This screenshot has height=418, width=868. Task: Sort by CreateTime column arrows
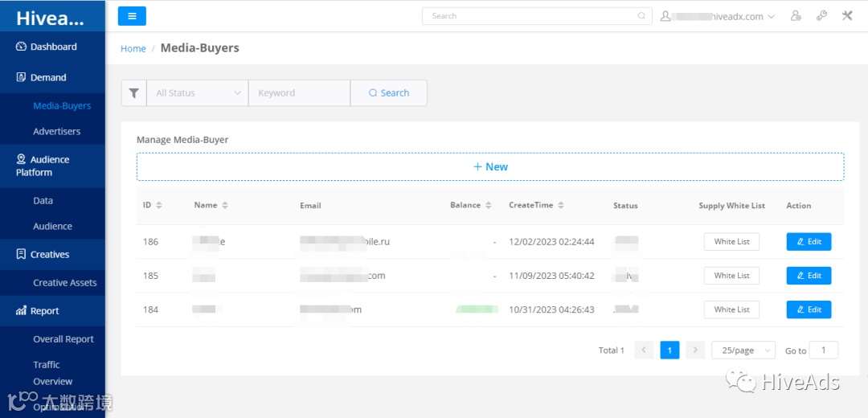click(561, 206)
